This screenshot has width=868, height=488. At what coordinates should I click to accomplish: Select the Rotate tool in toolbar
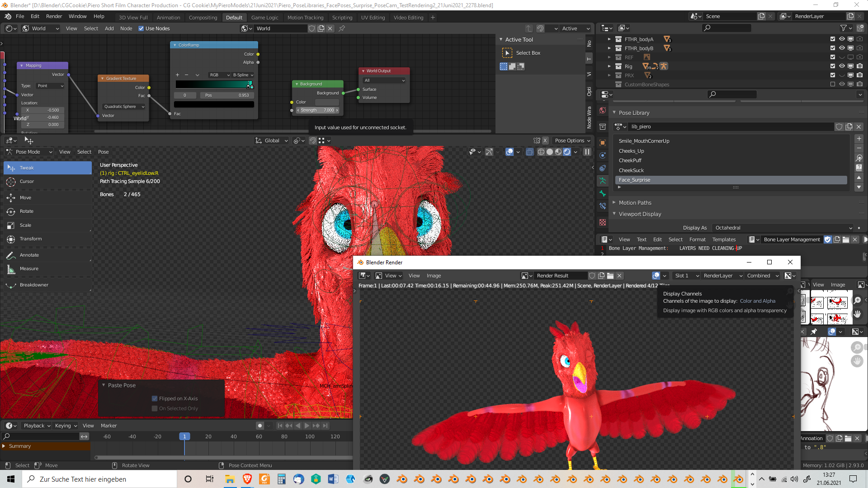(x=26, y=211)
